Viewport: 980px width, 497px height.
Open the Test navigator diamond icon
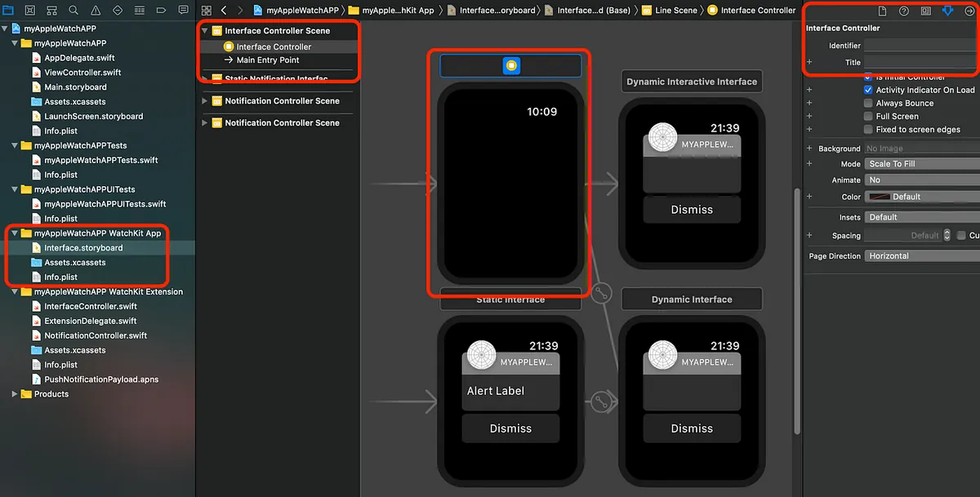click(117, 10)
